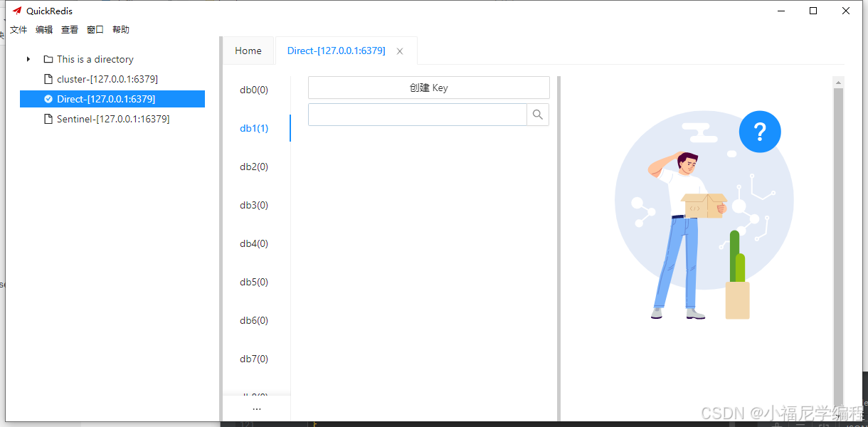Select the Sentinel-[127.0.0.1:16379] connection in sidebar
The width and height of the screenshot is (868, 427).
click(x=113, y=119)
